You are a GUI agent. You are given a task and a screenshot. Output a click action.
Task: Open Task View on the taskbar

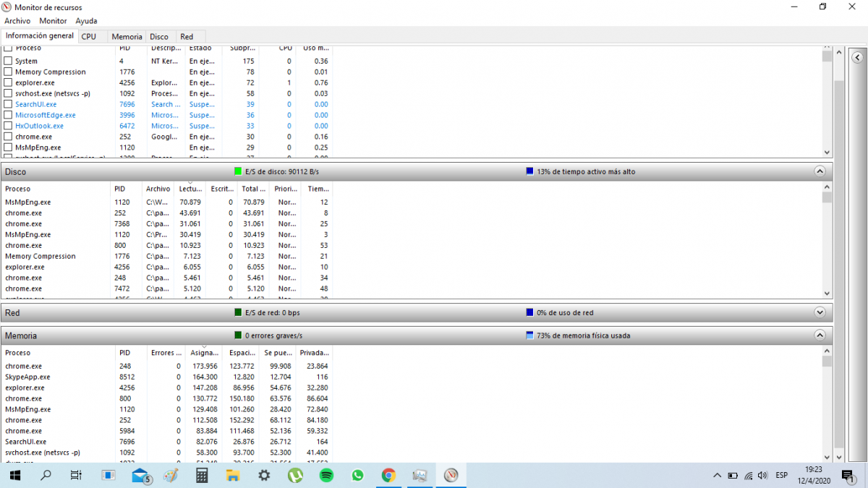(76, 475)
